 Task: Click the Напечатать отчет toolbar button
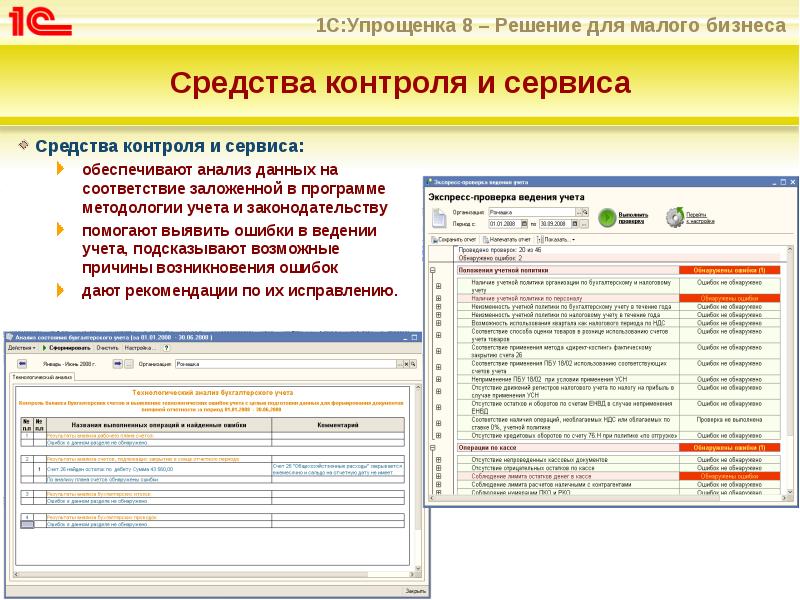pyautogui.click(x=507, y=239)
